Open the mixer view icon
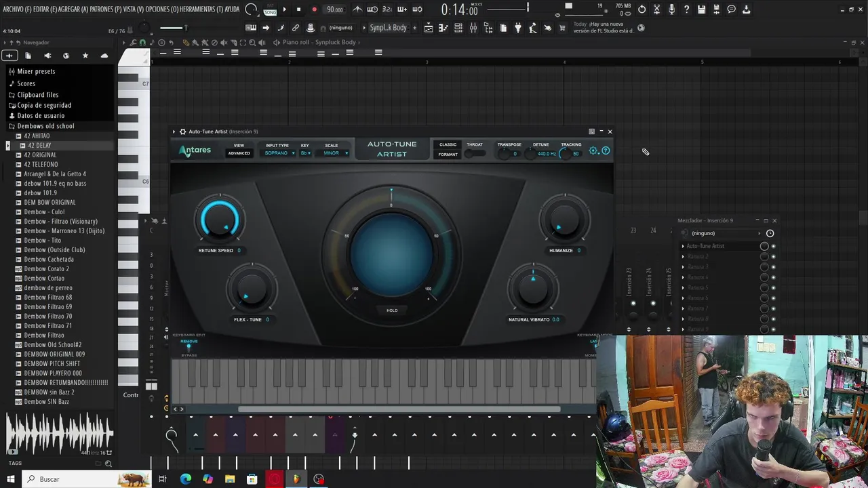The image size is (868, 488). (473, 28)
